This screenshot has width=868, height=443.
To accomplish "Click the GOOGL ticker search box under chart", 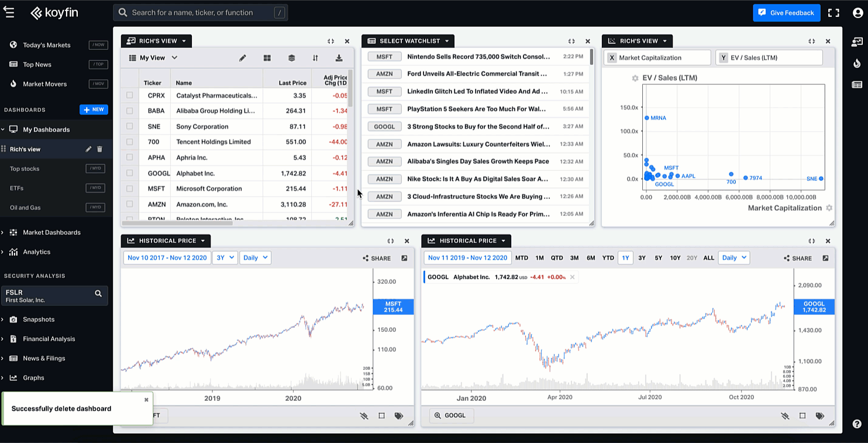I will 452,415.
